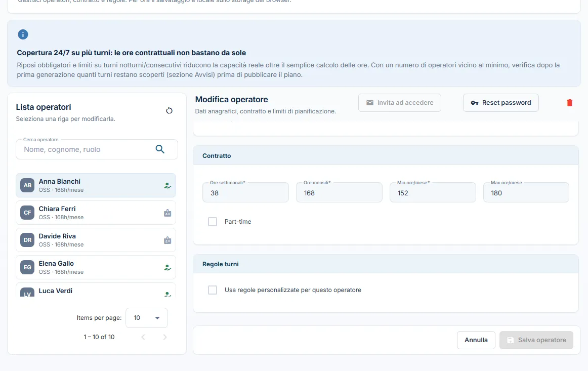This screenshot has height=371, width=588.
Task: Select the operator name Elena Gallo
Action: point(56,264)
